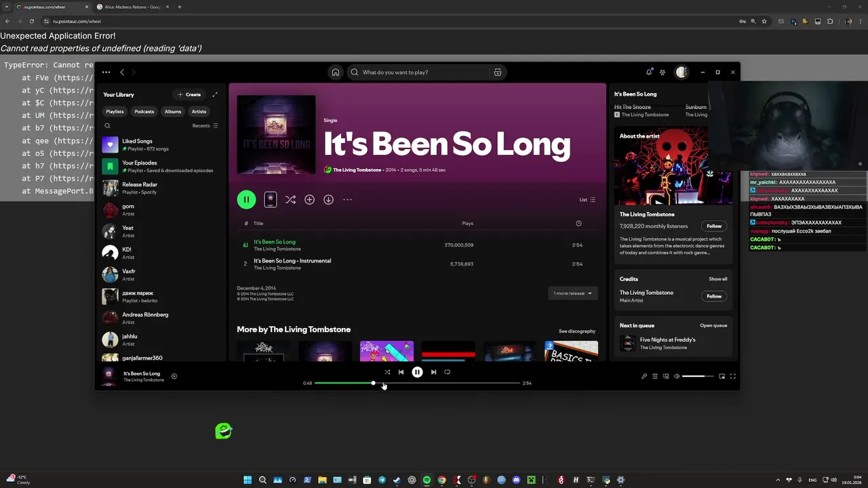This screenshot has height=488, width=868.
Task: Go back with the left arrow
Action: [122, 72]
